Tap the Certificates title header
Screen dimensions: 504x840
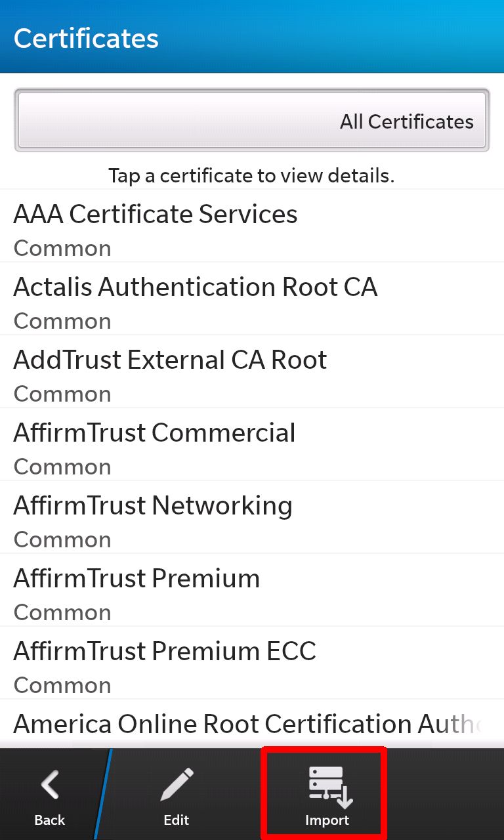pos(86,38)
